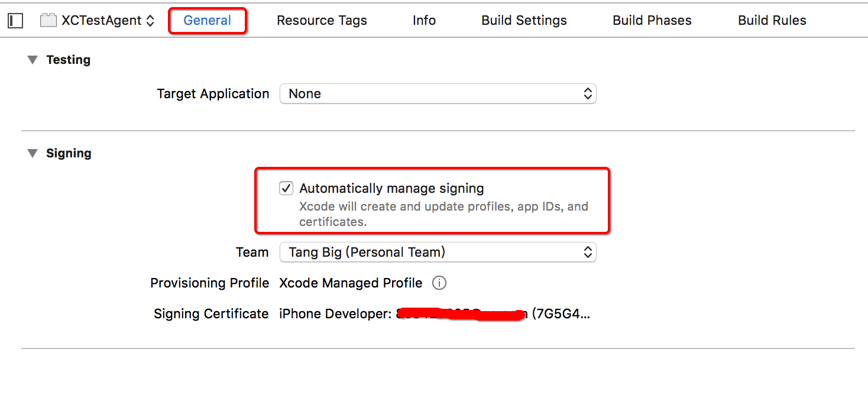868x407 pixels.
Task: Click the Team popup chevron arrows
Action: point(588,252)
